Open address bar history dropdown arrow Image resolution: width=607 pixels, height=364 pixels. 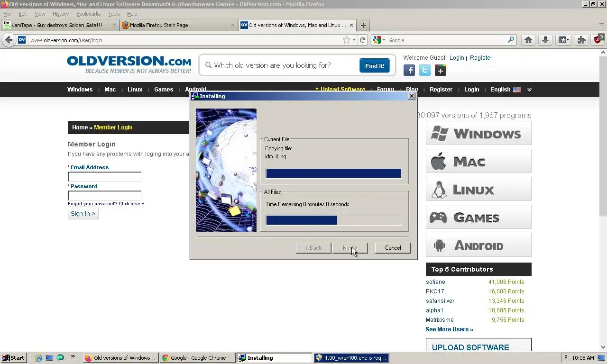coord(354,40)
